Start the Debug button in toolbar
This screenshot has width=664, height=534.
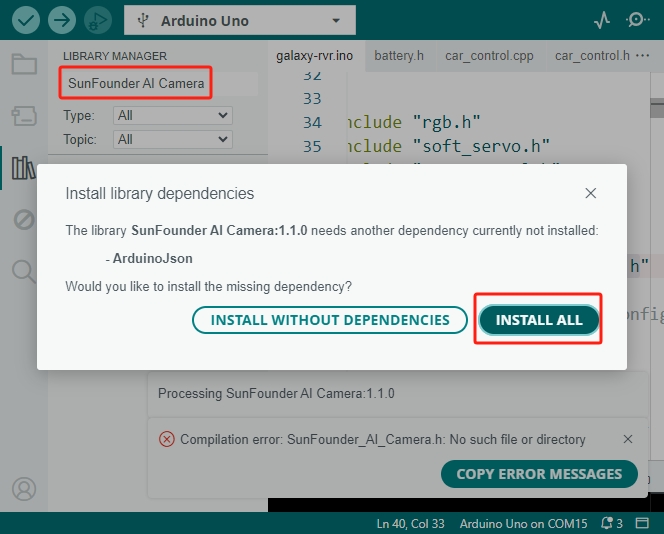pos(98,20)
